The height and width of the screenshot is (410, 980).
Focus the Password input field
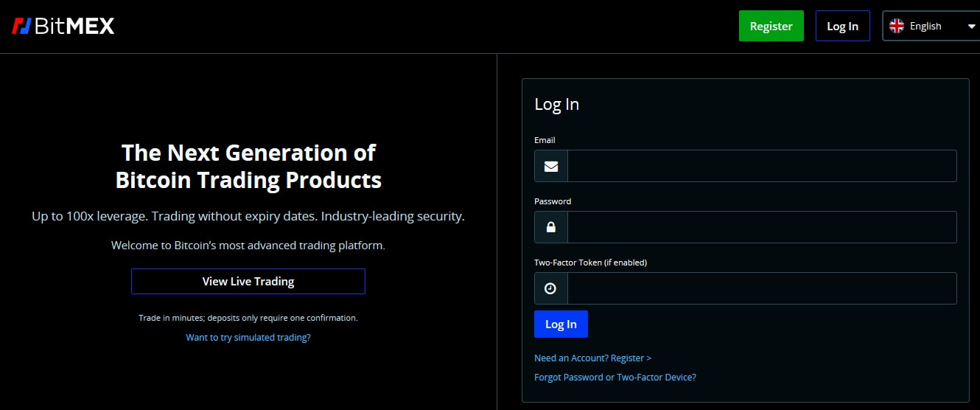point(761,227)
